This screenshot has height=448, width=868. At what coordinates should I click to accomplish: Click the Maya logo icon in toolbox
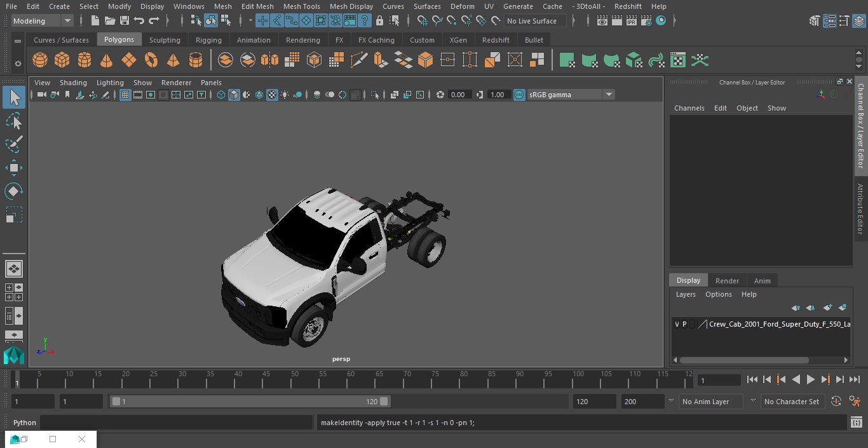coord(14,355)
